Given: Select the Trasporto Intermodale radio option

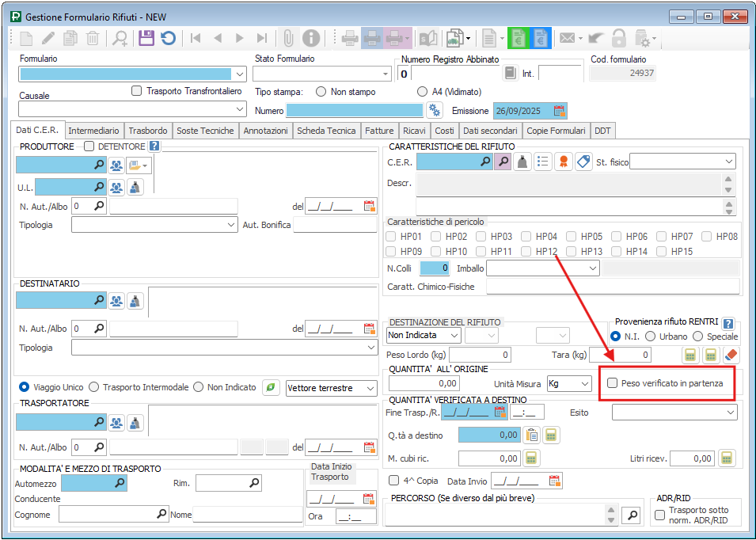Looking at the screenshot, I should [x=94, y=387].
